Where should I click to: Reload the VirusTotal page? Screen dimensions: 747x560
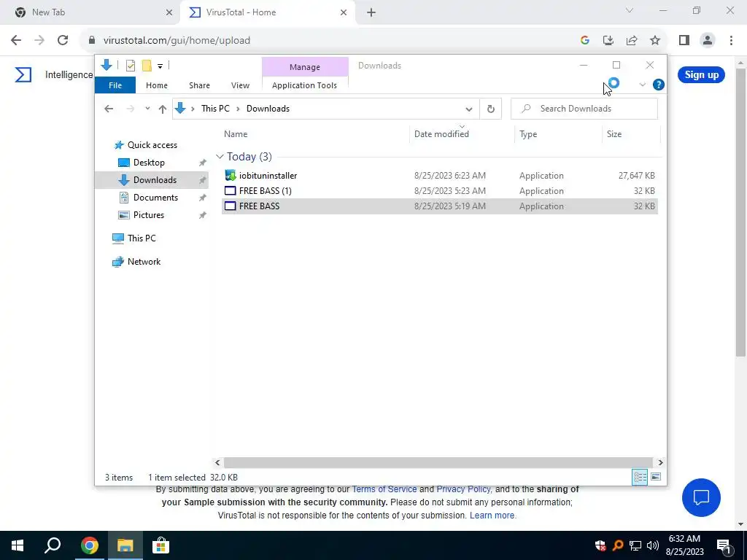click(63, 41)
